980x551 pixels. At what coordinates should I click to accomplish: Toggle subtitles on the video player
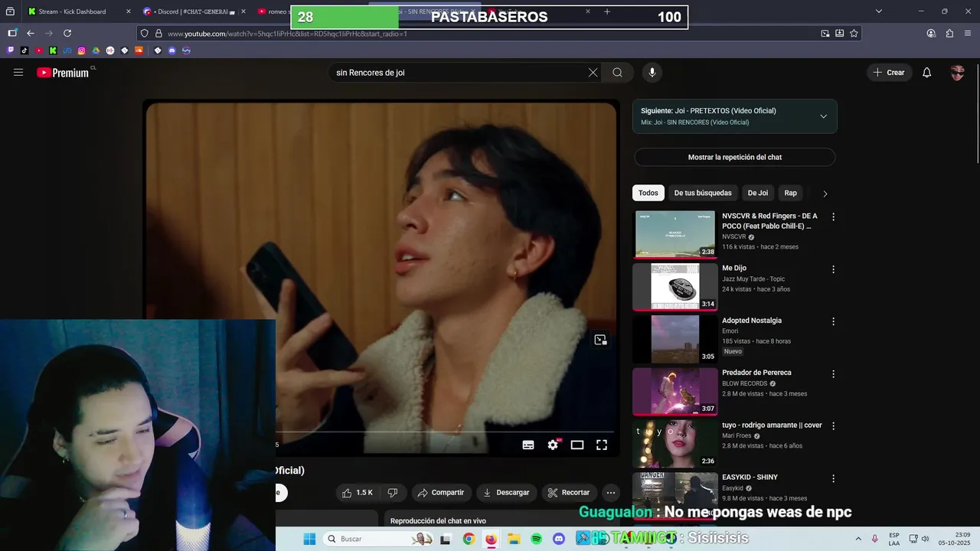click(x=528, y=445)
